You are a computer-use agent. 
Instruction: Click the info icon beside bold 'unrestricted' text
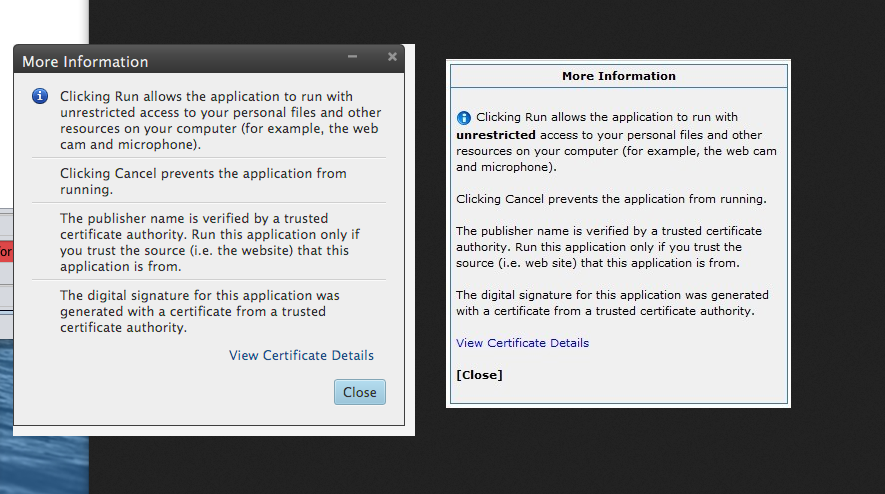464,118
